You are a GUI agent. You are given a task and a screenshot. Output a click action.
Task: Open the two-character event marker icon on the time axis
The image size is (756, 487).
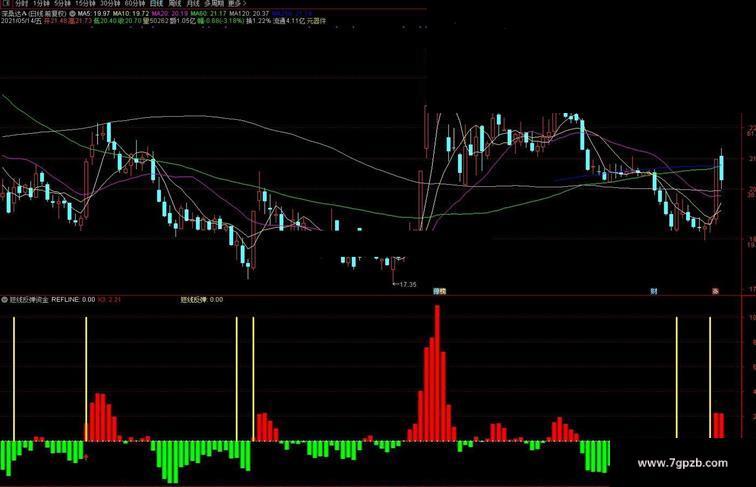439,291
